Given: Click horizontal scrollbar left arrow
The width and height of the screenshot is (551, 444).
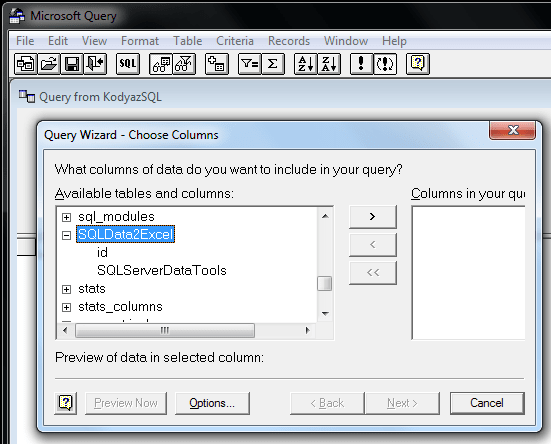Looking at the screenshot, I should coord(65,331).
